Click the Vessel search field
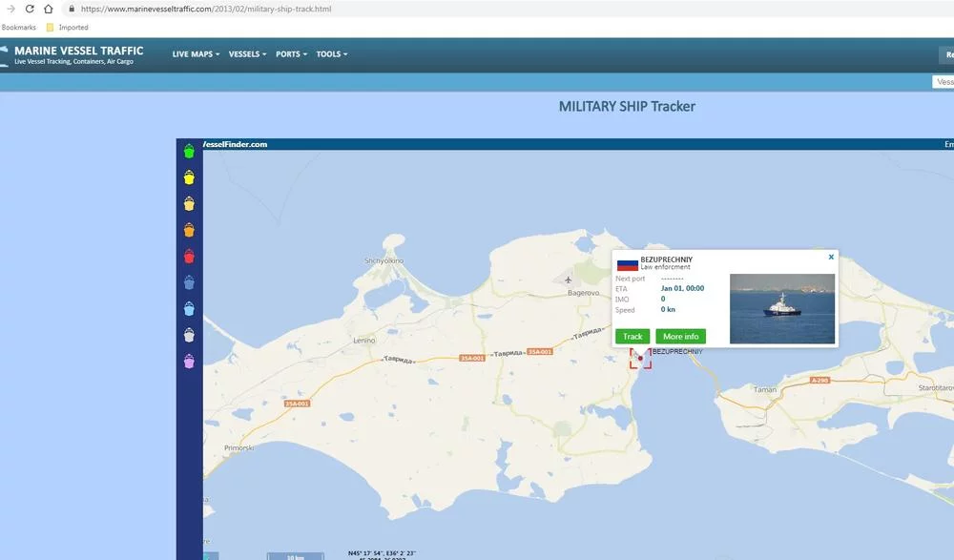This screenshot has height=560, width=954. coord(944,81)
